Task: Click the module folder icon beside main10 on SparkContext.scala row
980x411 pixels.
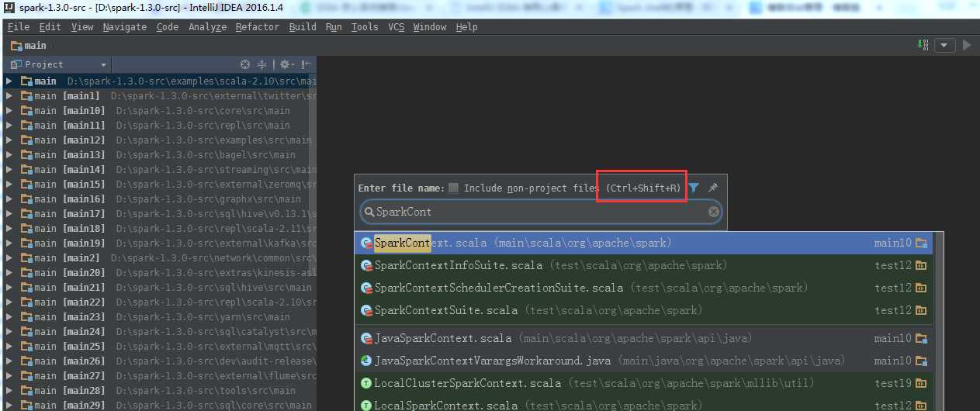Action: [x=922, y=243]
